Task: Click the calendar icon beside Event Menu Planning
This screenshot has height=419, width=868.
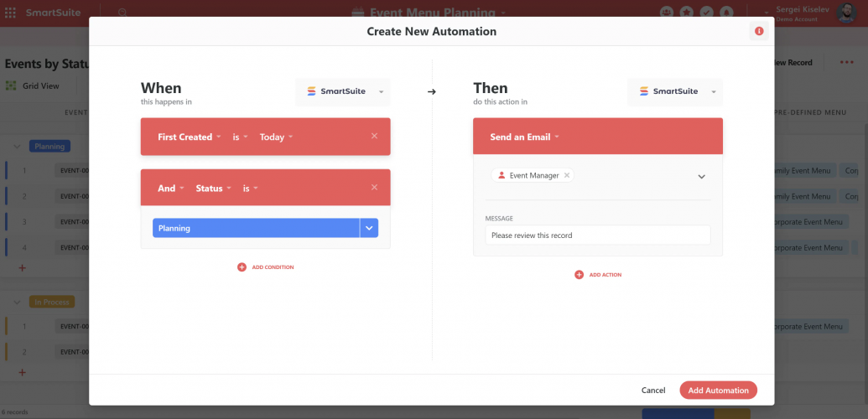Action: (x=357, y=13)
